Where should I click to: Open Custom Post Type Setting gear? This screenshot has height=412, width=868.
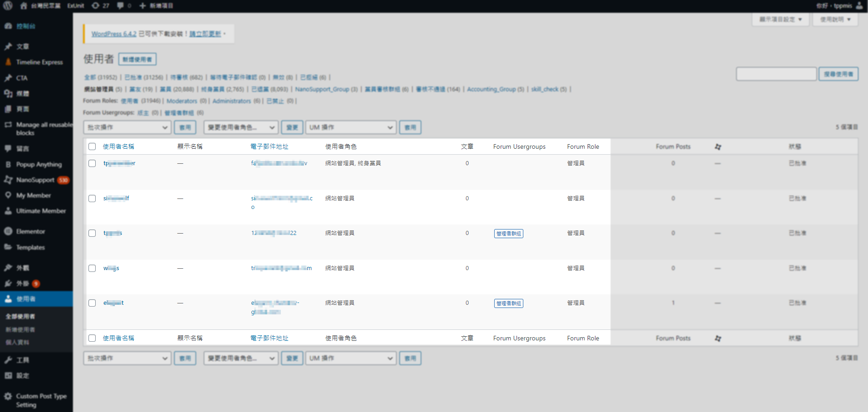[8, 396]
